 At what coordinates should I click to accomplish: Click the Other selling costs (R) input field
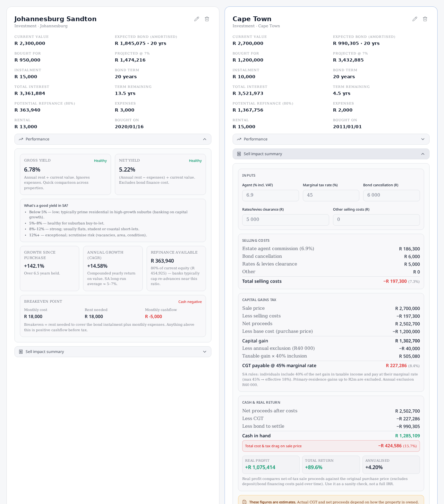click(x=376, y=220)
